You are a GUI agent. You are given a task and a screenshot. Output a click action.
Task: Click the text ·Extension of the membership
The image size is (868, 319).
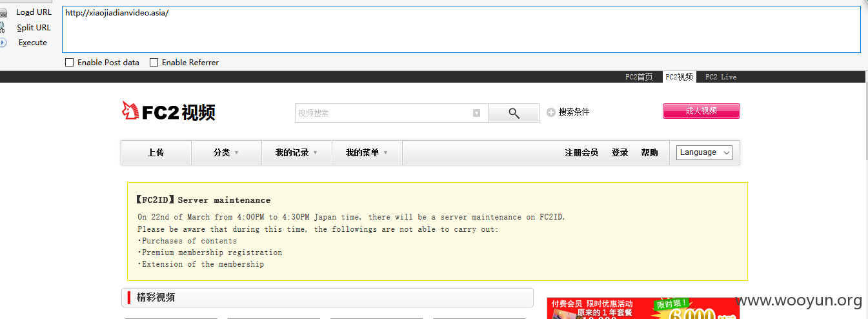[201, 264]
